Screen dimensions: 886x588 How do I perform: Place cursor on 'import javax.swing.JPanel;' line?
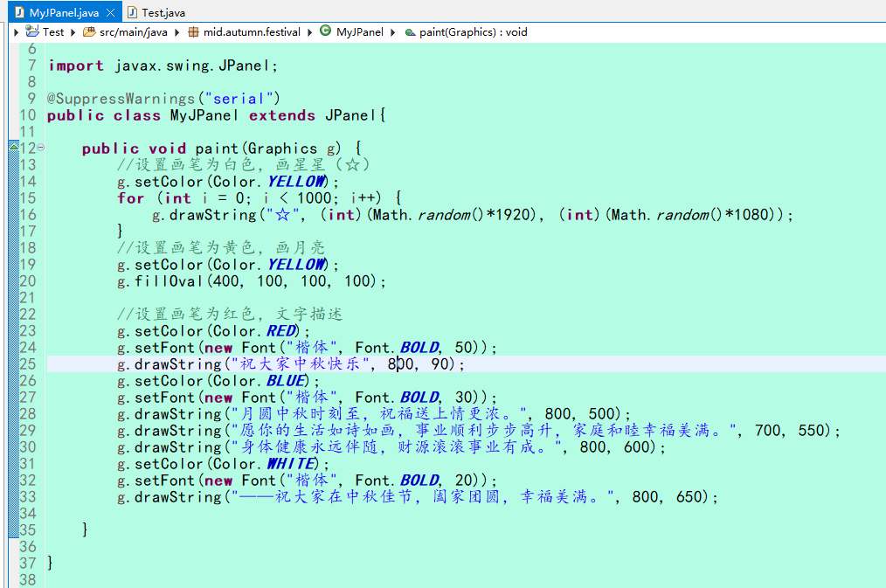tap(163, 66)
